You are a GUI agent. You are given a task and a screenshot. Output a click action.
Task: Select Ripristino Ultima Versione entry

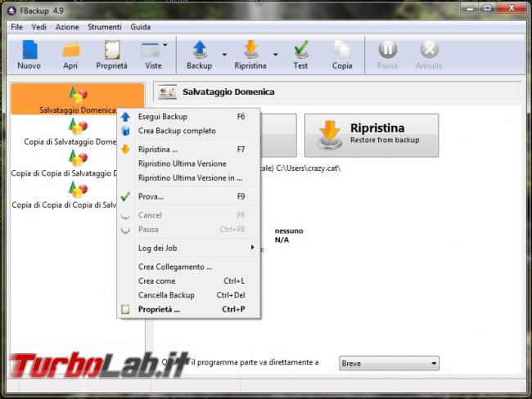click(x=188, y=164)
